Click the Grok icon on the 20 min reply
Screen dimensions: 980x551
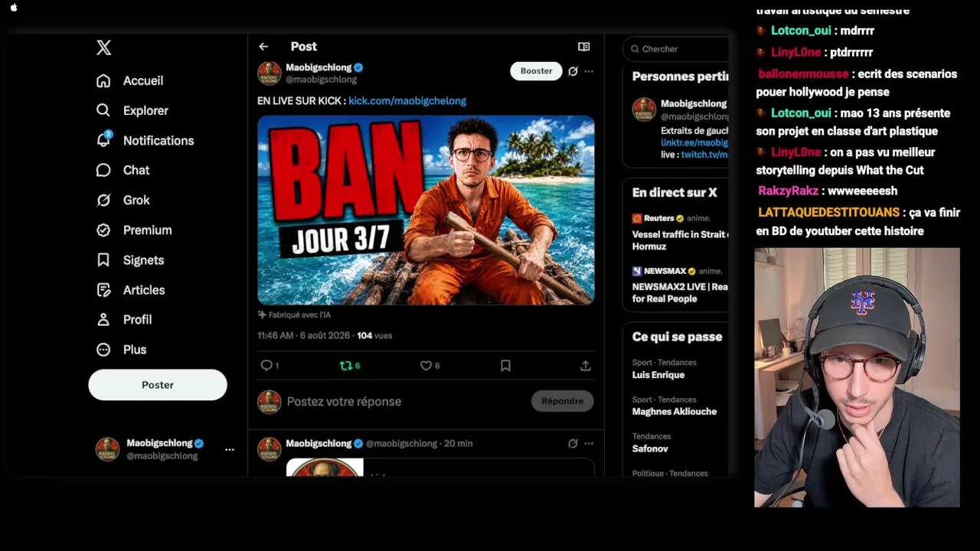click(x=573, y=443)
